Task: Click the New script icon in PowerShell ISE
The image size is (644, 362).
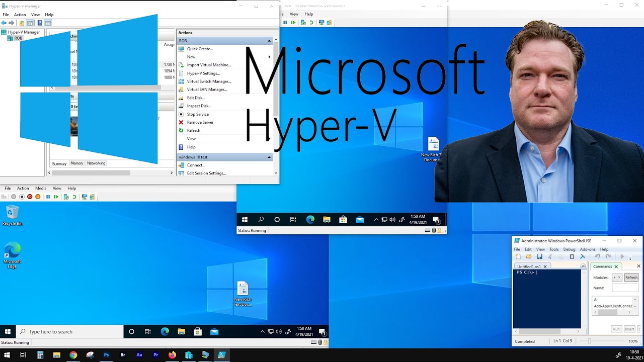Action: click(x=518, y=256)
